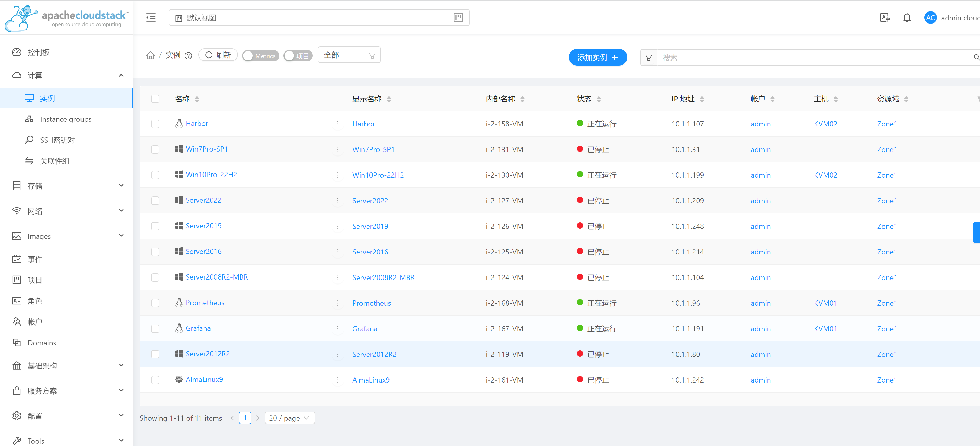Expand the Images sidebar section

(x=67, y=236)
